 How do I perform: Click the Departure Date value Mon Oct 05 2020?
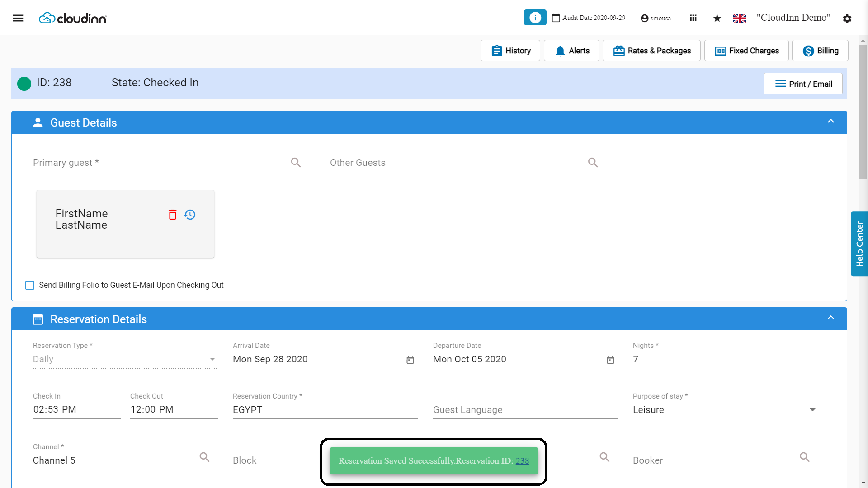click(x=469, y=359)
